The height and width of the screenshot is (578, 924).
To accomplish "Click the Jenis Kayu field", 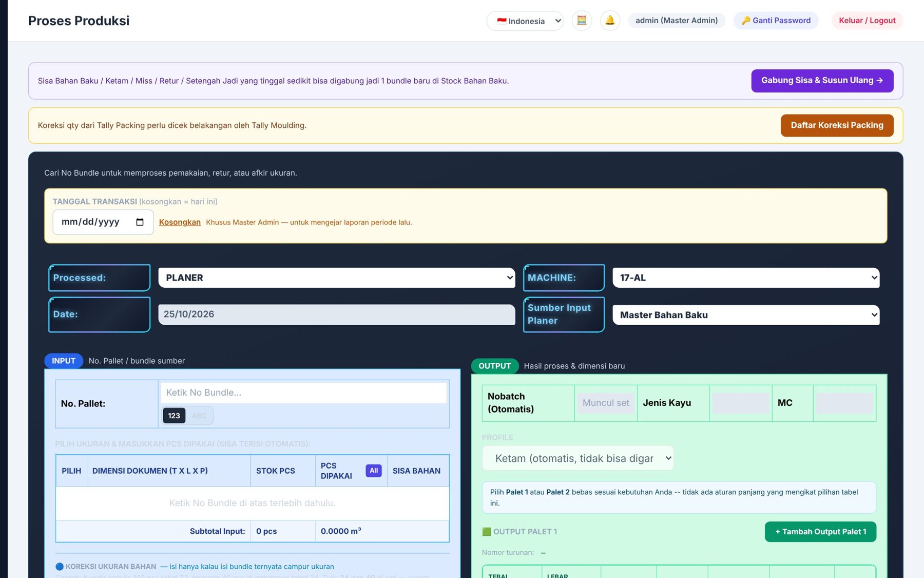I will point(740,403).
